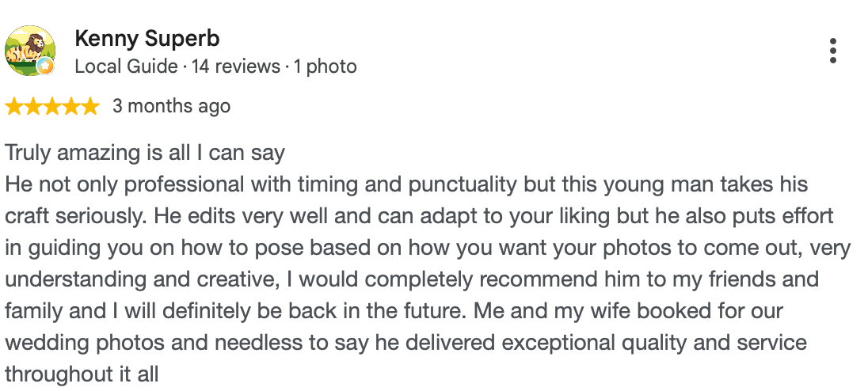The width and height of the screenshot is (868, 391).
Task: Select the "14 reviews" count text
Action: click(x=236, y=67)
